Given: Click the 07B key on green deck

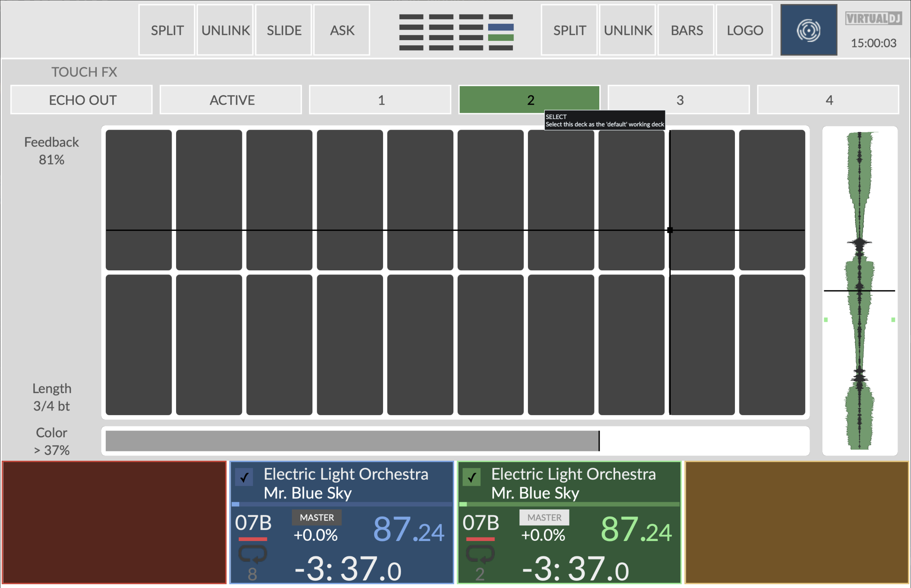Looking at the screenshot, I should (481, 523).
